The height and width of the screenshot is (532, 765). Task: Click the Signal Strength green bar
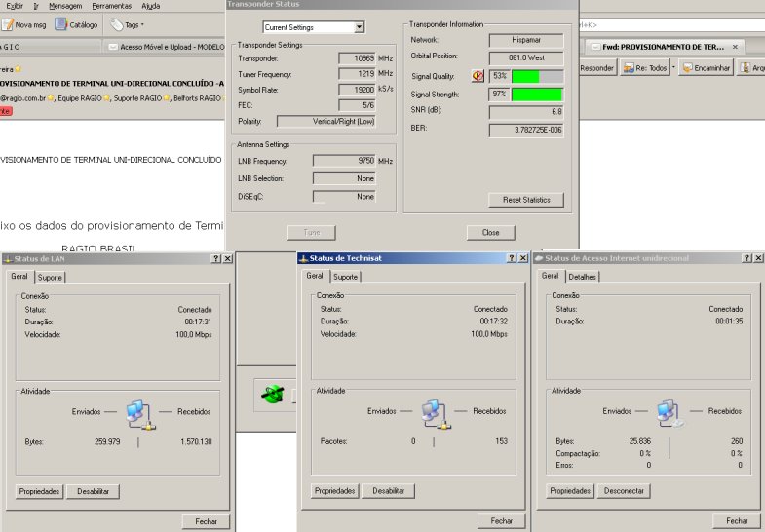click(537, 95)
